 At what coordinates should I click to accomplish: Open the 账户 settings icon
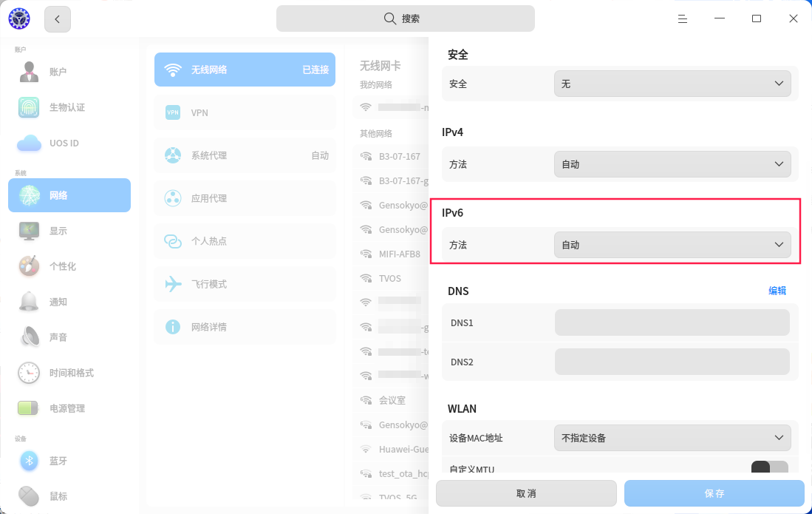(x=29, y=72)
